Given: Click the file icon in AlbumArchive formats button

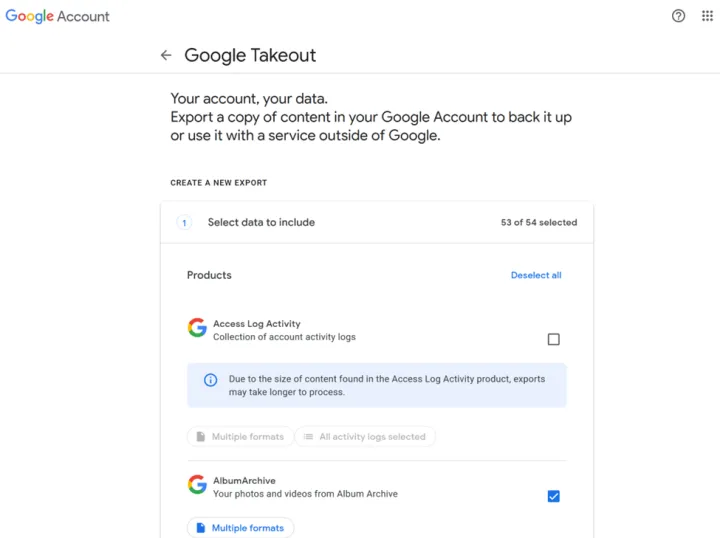Looking at the screenshot, I should pos(201,528).
